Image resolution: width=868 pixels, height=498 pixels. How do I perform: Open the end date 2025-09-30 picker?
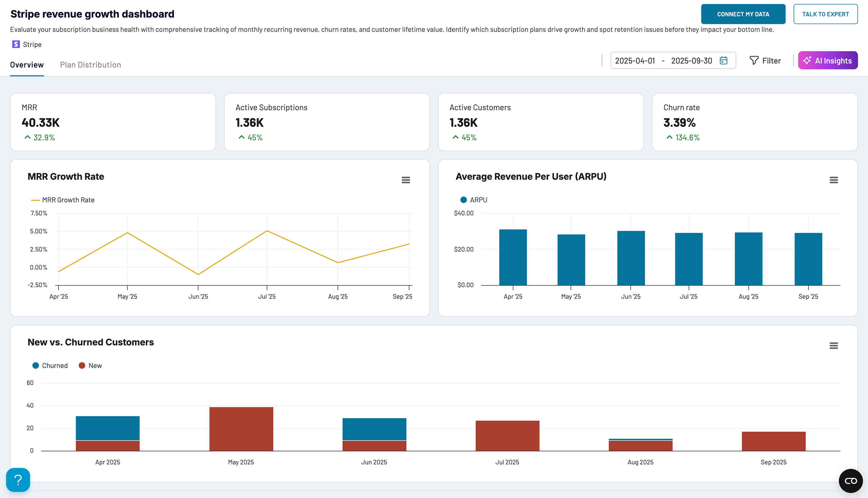[691, 61]
